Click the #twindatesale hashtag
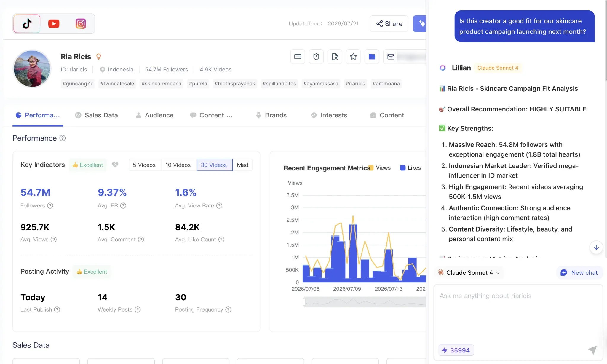The height and width of the screenshot is (364, 607). [117, 84]
